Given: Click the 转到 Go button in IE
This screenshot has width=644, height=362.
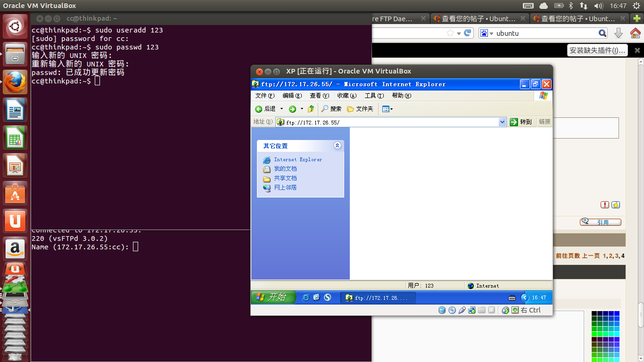Looking at the screenshot, I should click(521, 122).
